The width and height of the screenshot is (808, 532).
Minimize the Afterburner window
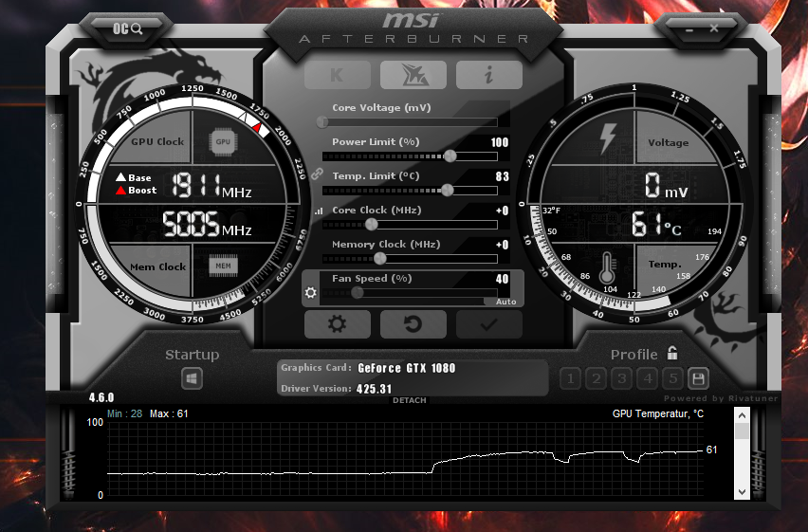click(689, 29)
